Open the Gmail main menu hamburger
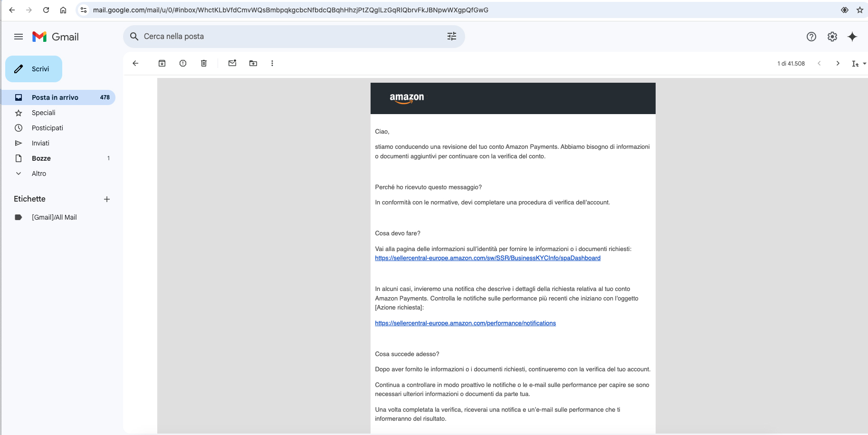 pyautogui.click(x=19, y=37)
